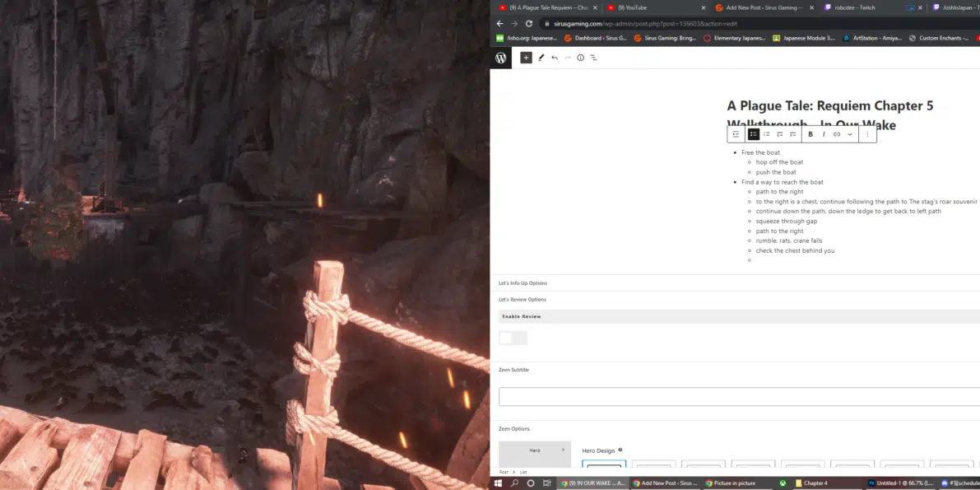Switch to the (9) YouTube tab
The image size is (980, 490).
(657, 7)
